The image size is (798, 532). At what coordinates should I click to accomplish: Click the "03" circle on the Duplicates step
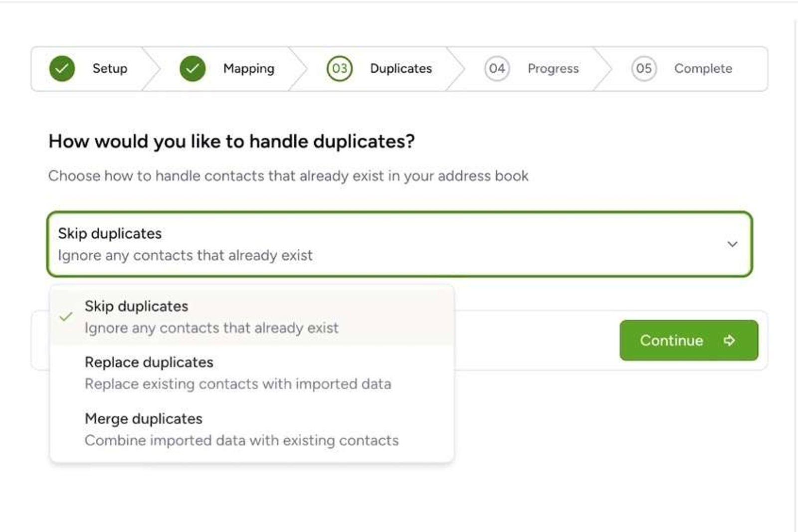339,68
